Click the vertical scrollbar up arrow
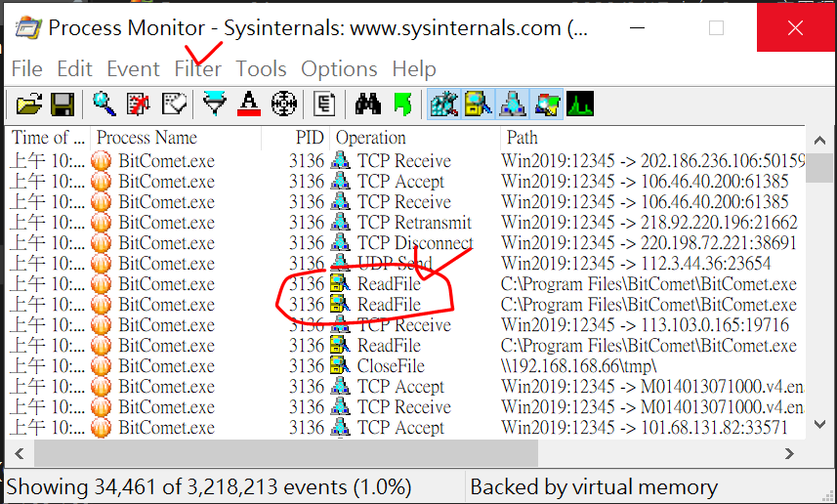The height and width of the screenshot is (504, 837). click(820, 141)
